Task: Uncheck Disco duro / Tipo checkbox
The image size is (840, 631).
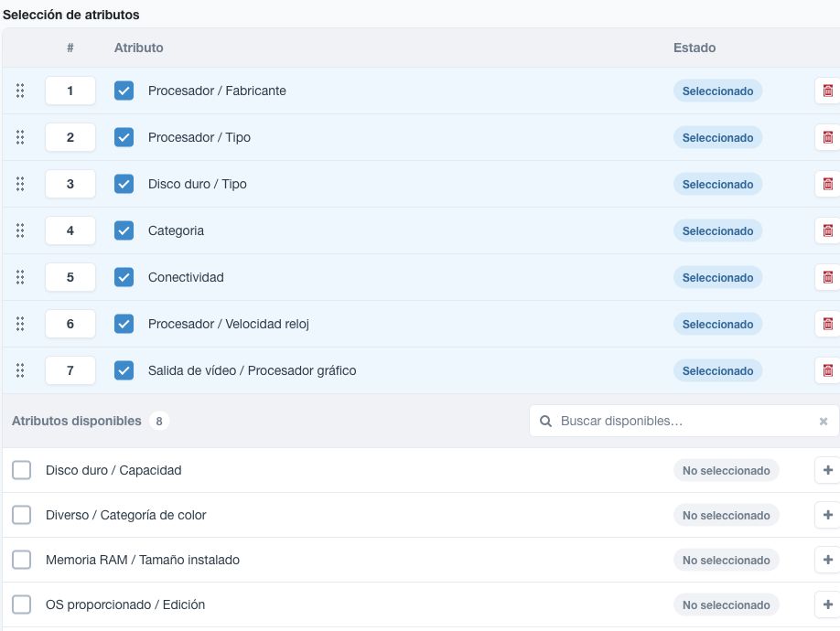Action: click(124, 184)
